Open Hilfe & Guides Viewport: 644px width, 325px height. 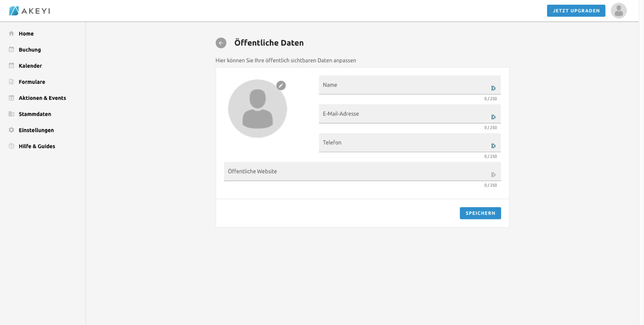click(37, 146)
